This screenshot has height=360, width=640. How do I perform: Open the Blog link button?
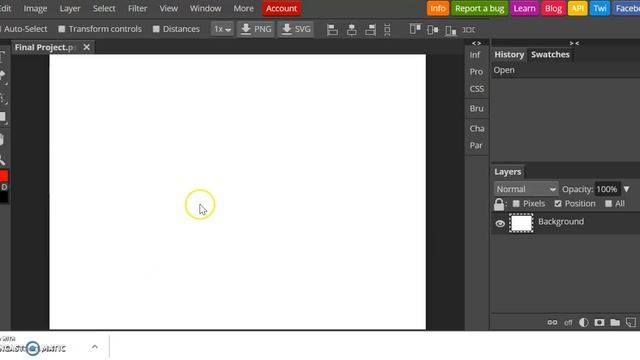553,8
